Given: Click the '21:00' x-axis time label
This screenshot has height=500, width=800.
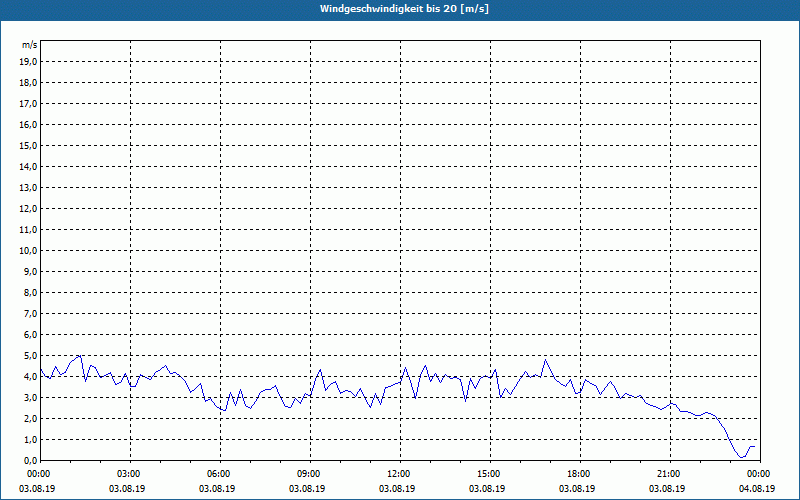Looking at the screenshot, I should pos(669,474).
